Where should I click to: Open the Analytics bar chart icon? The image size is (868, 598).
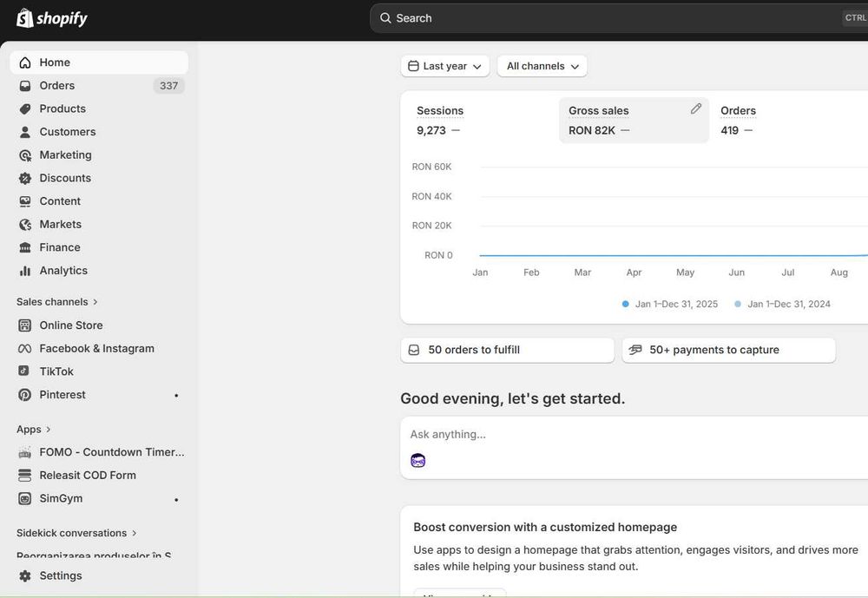point(24,271)
